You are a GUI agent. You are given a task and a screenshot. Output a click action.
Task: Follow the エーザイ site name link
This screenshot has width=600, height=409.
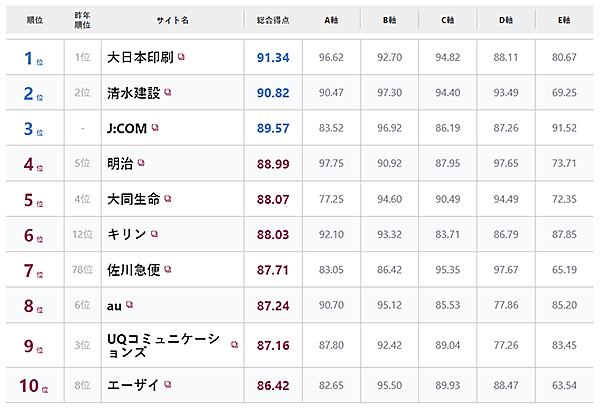tap(132, 383)
